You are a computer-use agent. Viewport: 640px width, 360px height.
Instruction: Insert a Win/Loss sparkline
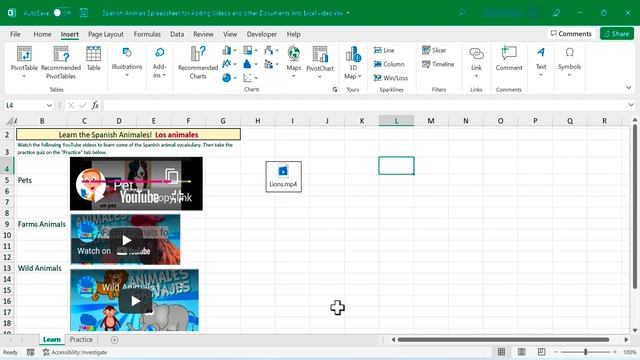391,78
